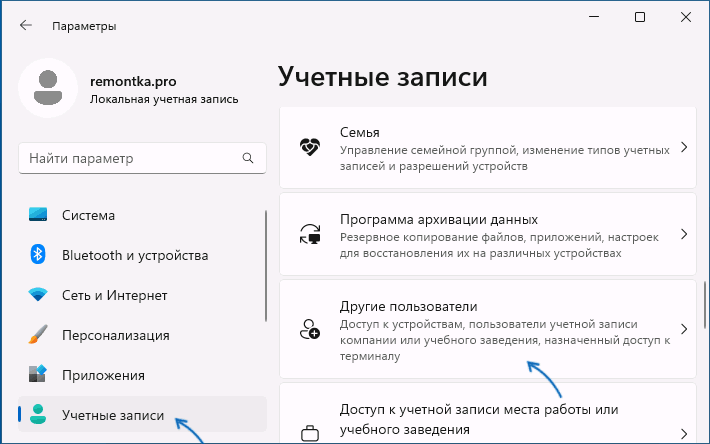
Task: Click the paintbrush Персонализация icon
Action: (38, 334)
